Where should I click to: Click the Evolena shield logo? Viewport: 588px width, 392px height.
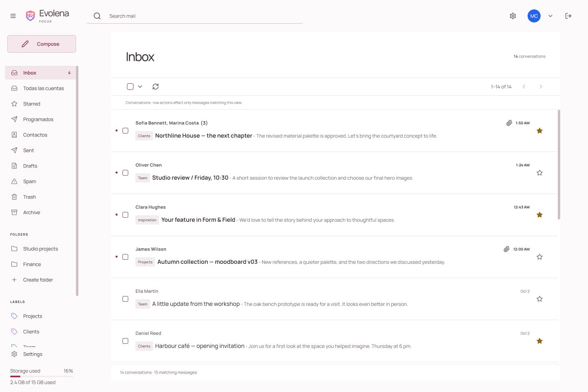click(30, 16)
